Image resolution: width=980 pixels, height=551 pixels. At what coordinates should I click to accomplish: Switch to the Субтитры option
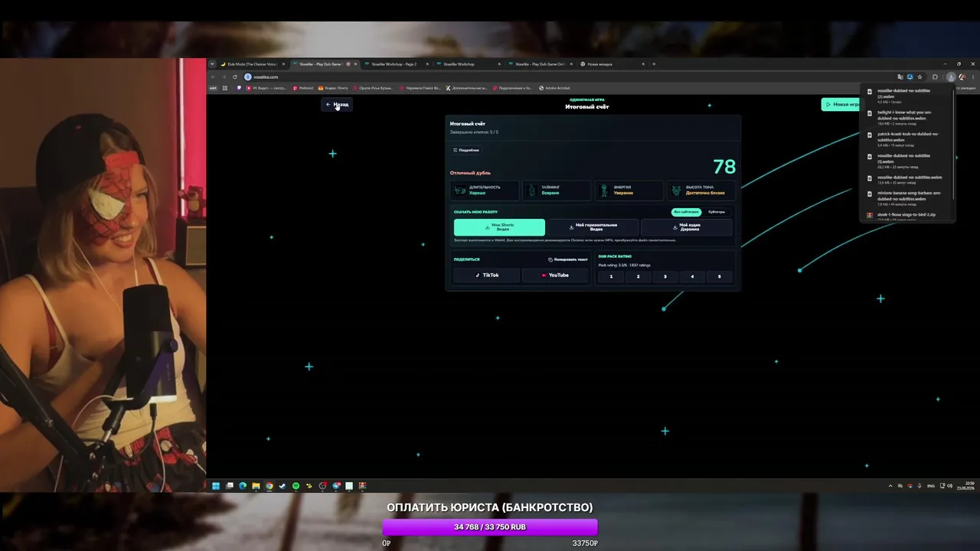point(717,212)
